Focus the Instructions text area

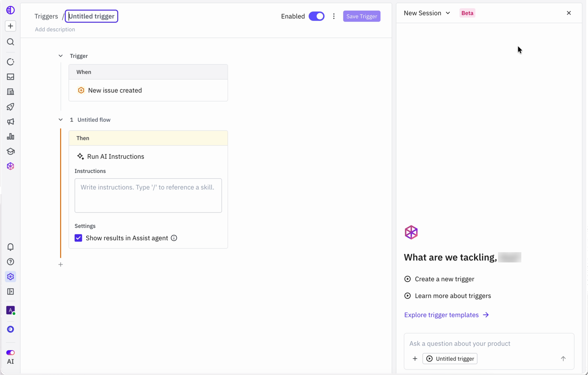(148, 196)
